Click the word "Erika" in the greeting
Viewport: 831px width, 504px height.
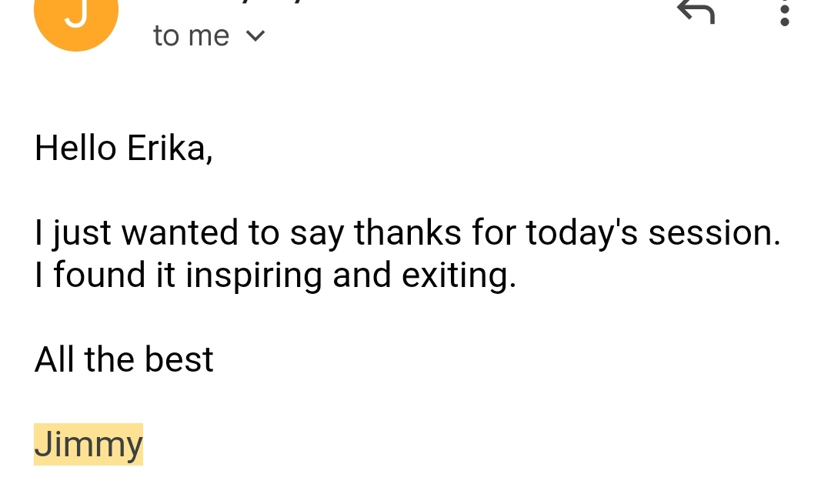(x=166, y=149)
